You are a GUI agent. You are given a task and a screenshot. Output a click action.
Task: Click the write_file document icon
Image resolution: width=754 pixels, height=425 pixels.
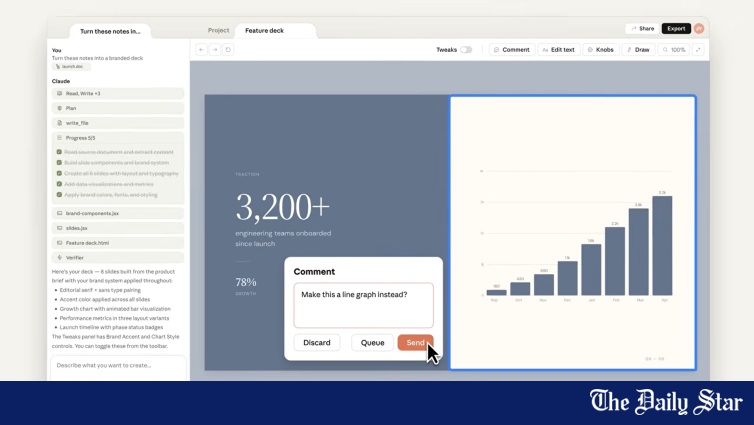(60, 123)
